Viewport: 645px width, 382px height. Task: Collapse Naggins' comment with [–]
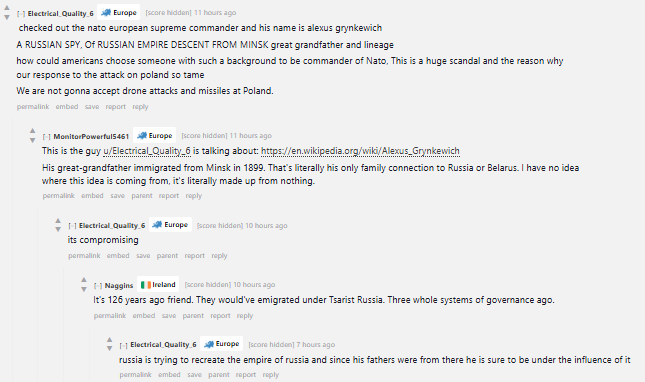(x=98, y=285)
